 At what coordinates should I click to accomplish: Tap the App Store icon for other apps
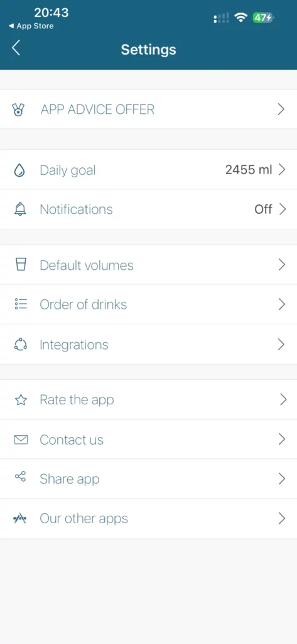tap(20, 519)
